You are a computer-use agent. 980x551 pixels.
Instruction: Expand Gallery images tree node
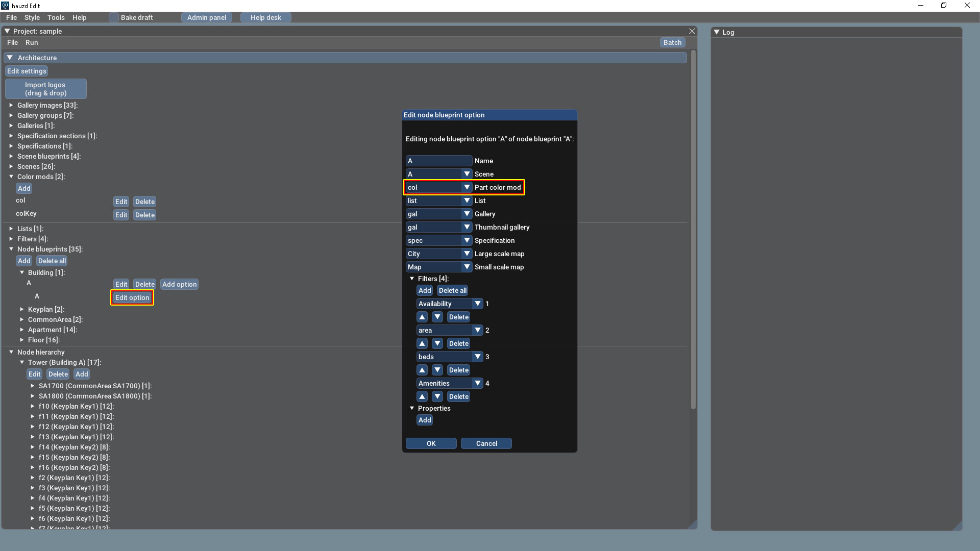click(11, 105)
